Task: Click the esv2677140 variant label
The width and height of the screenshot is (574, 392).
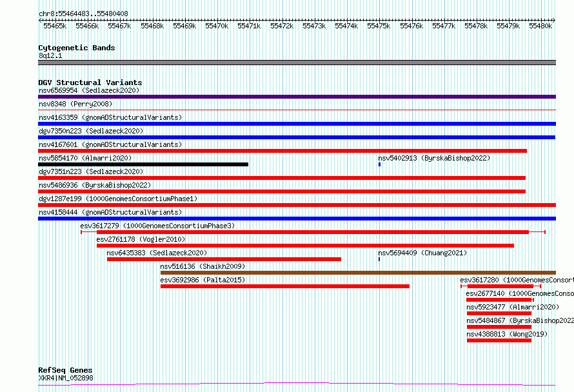Action: (520, 293)
